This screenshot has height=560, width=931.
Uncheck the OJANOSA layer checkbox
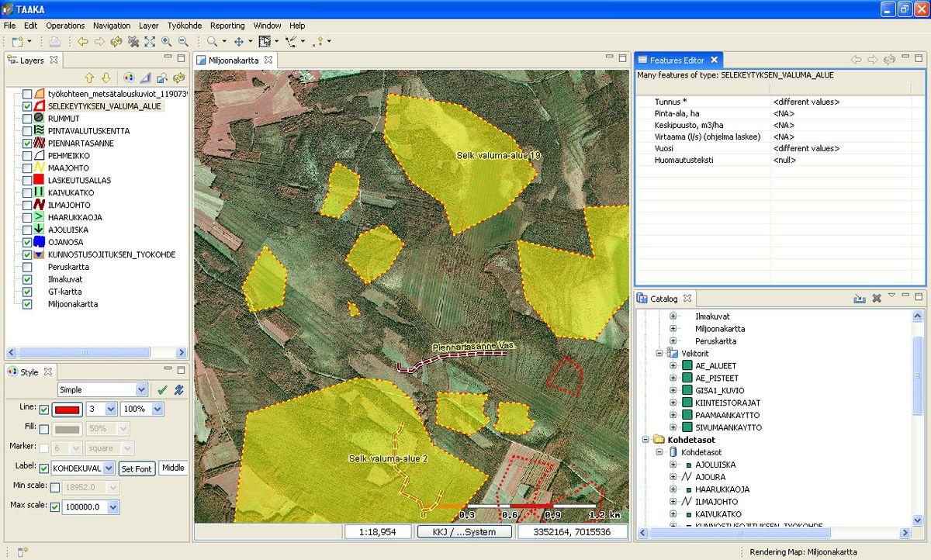pos(28,242)
